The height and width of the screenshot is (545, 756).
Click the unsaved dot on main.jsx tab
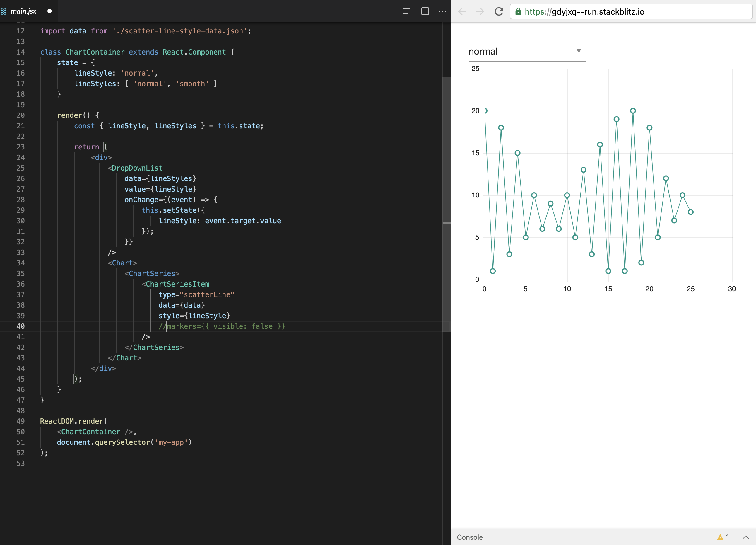[49, 11]
